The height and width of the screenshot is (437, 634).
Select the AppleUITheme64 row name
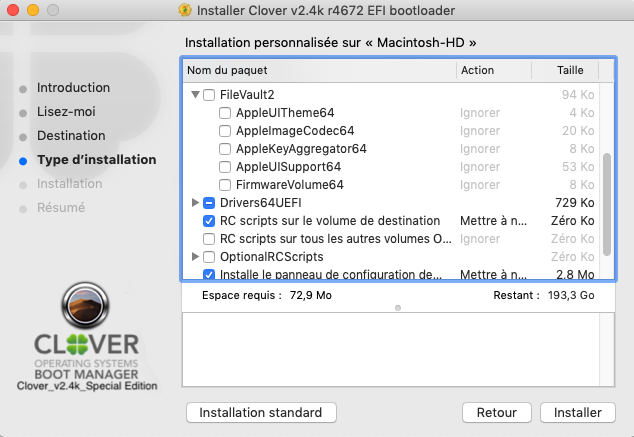point(285,113)
